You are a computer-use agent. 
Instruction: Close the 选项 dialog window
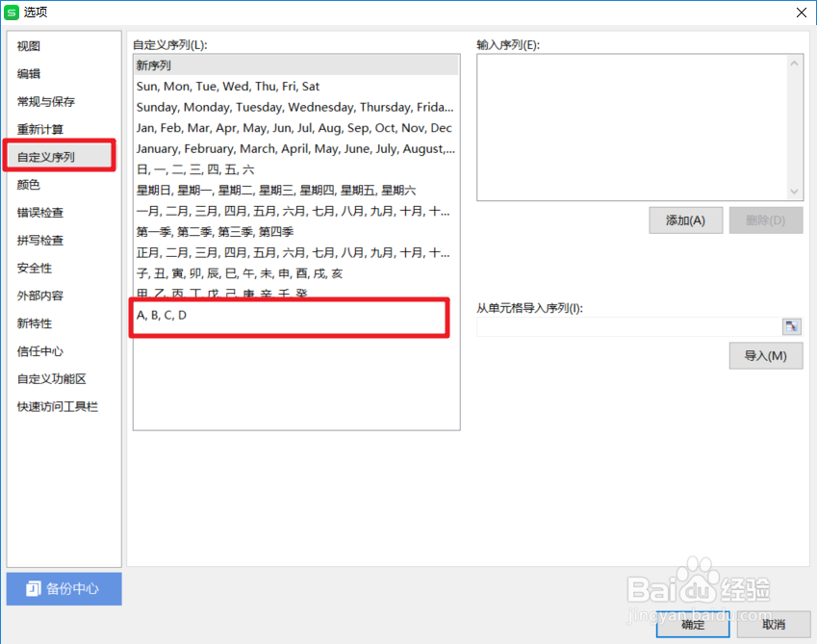point(802,12)
